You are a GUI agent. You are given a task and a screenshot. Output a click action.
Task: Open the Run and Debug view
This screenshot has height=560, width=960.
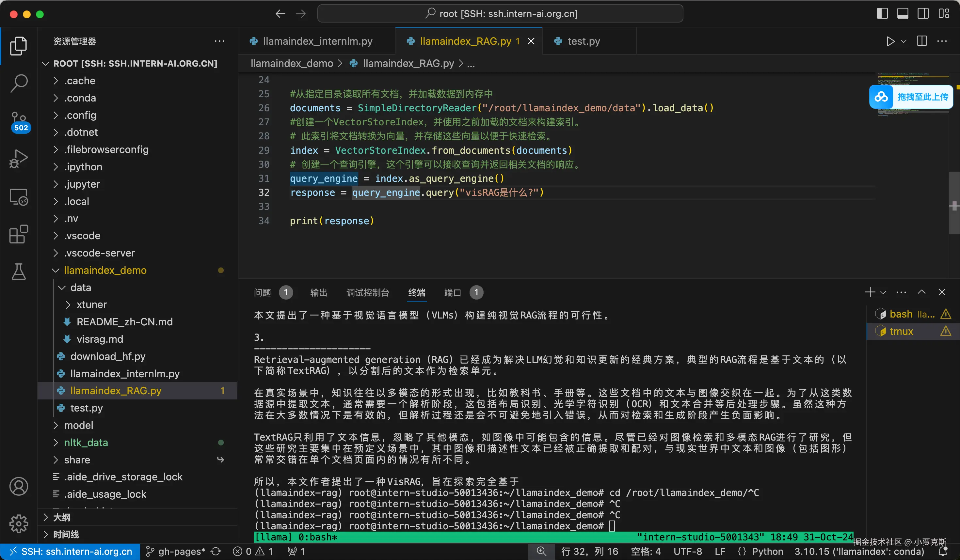point(18,159)
